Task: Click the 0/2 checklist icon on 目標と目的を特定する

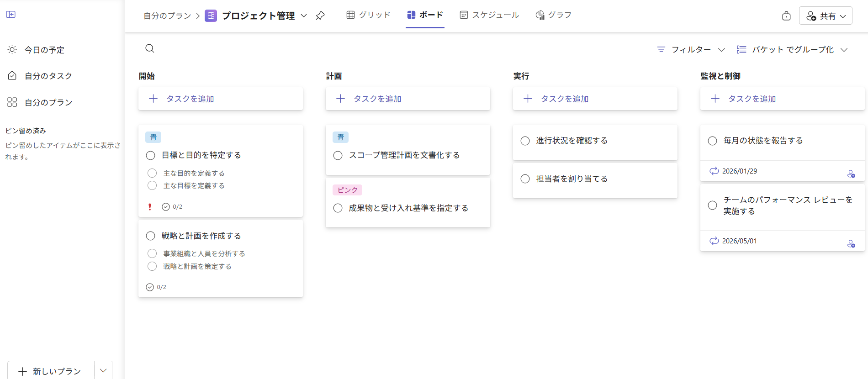Action: coord(166,207)
